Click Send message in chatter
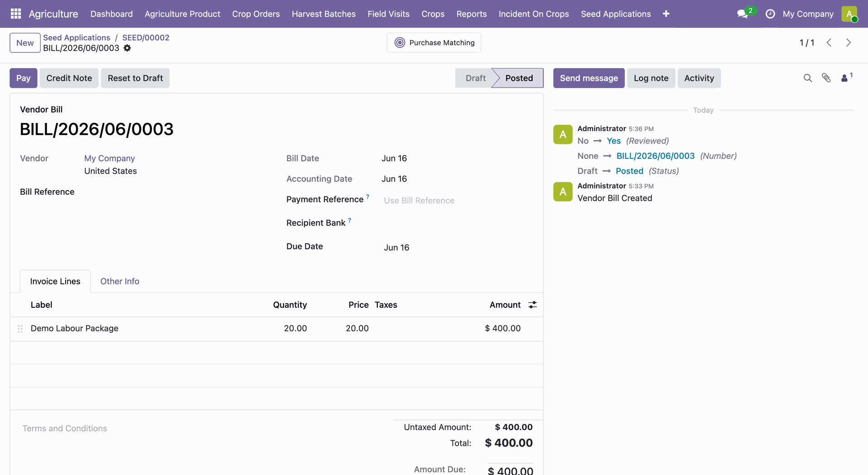This screenshot has width=868, height=475. (x=589, y=78)
